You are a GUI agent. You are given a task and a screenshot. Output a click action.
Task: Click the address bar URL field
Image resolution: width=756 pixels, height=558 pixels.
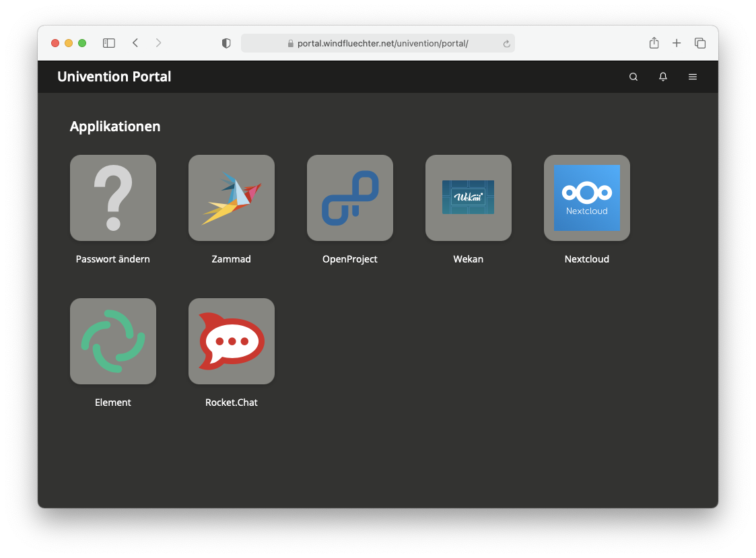pos(378,43)
